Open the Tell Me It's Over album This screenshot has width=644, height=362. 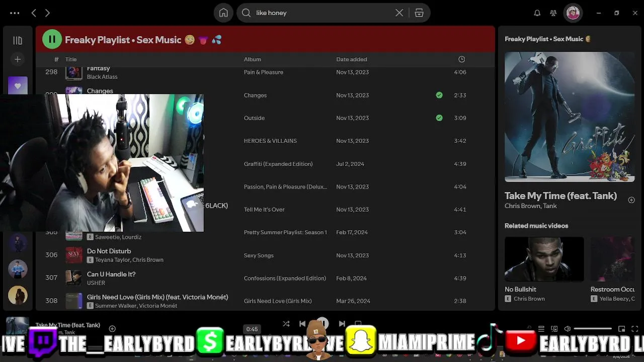coord(264,210)
